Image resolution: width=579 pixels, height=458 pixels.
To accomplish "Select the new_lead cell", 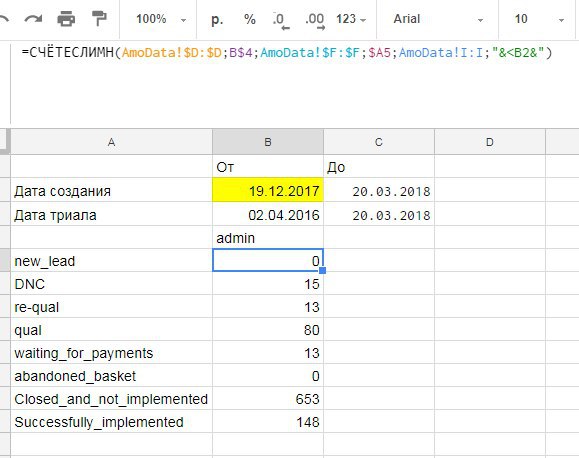I will pos(112,260).
